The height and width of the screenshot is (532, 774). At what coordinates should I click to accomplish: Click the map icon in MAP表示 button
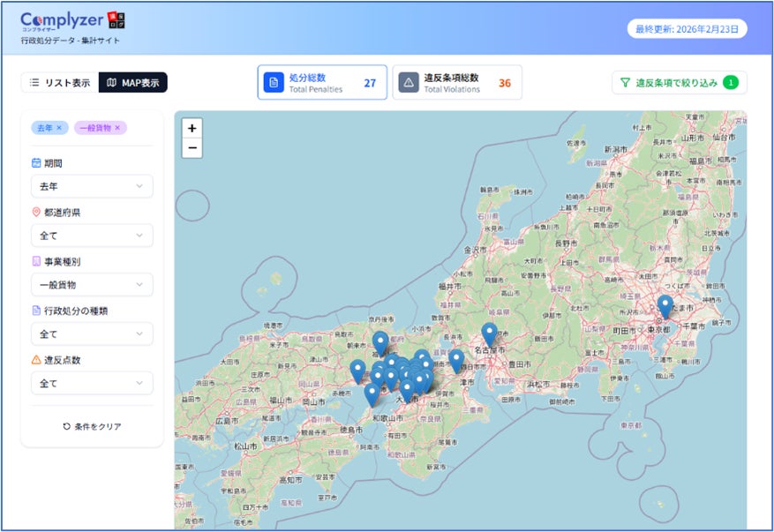tap(111, 82)
